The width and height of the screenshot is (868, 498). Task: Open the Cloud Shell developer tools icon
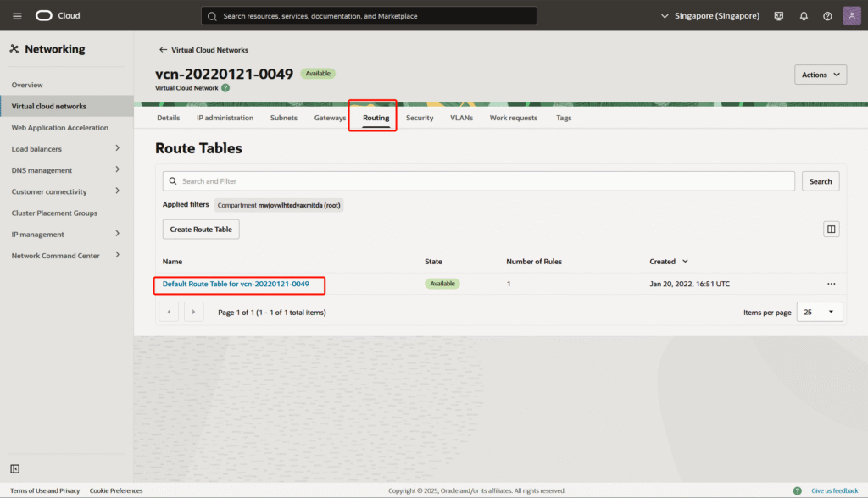[x=779, y=16]
